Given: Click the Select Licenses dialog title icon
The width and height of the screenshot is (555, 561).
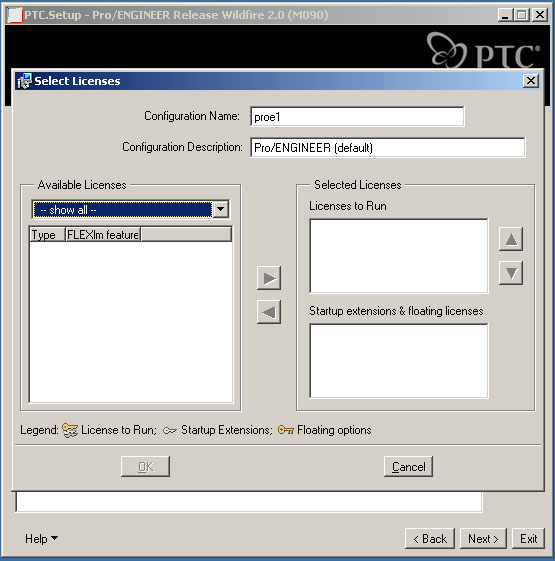Looking at the screenshot, I should coord(24,81).
